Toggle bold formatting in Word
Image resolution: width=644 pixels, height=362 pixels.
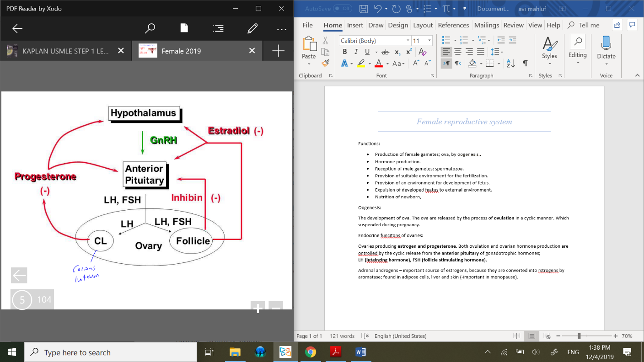point(344,52)
